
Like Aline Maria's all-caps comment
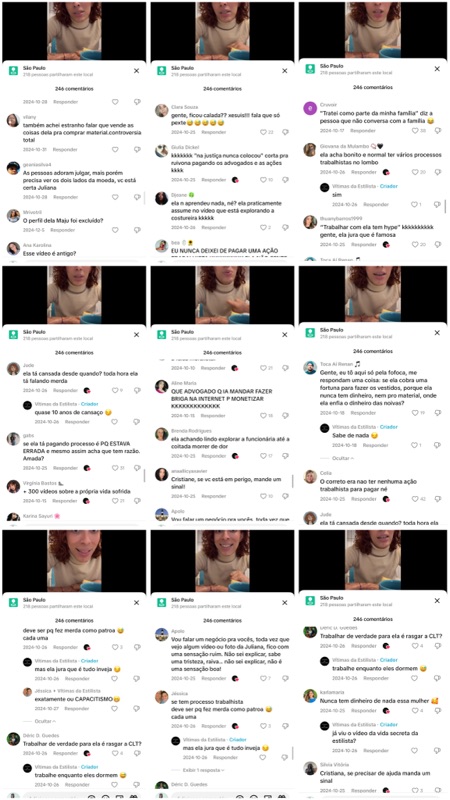(263, 416)
